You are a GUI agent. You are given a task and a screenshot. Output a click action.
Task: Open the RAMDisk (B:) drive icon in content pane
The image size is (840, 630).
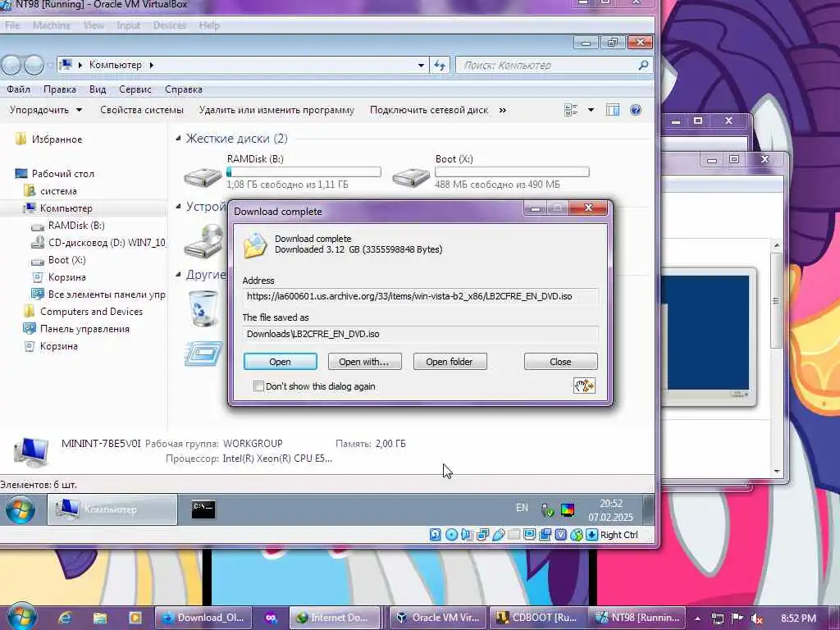tap(203, 176)
